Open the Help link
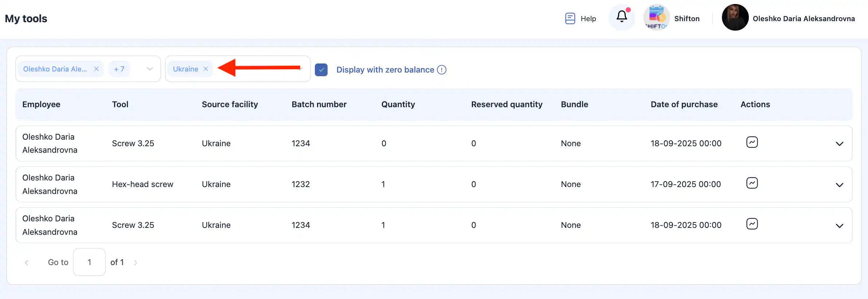The width and height of the screenshot is (868, 299). [x=588, y=19]
